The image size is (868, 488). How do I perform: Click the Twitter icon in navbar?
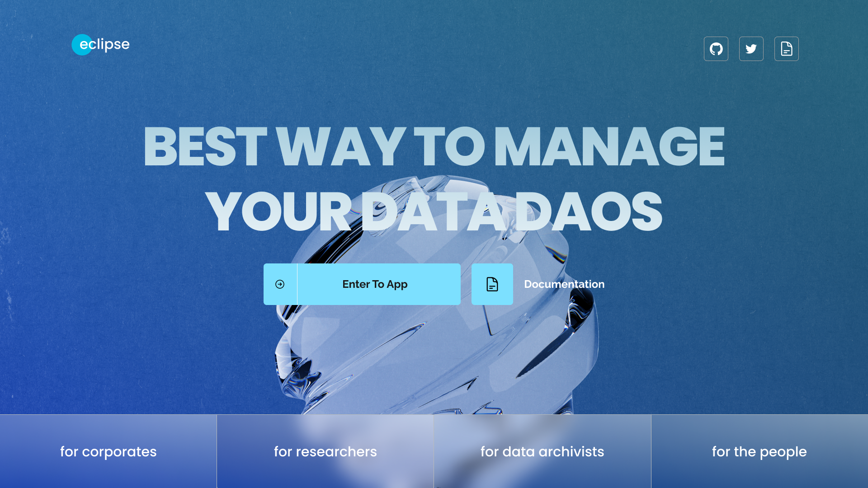751,49
